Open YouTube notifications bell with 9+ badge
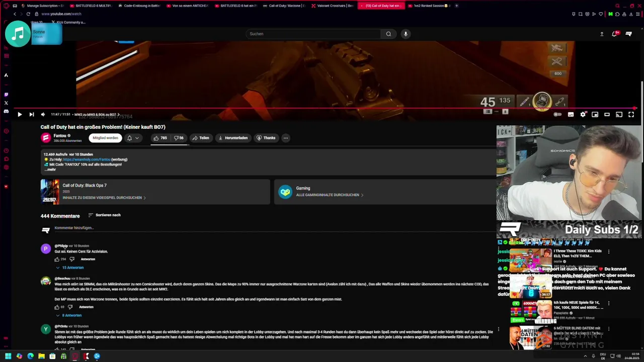Viewport: 644px width, 362px height. pyautogui.click(x=614, y=34)
